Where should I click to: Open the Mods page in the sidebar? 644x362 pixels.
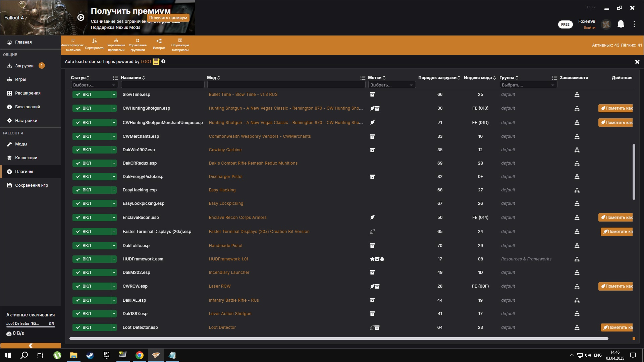pyautogui.click(x=21, y=144)
